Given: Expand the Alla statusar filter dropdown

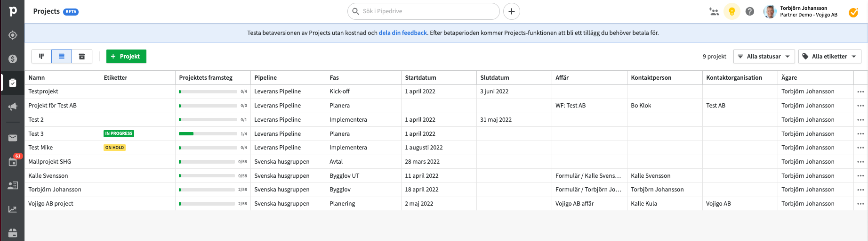Looking at the screenshot, I should (x=764, y=57).
